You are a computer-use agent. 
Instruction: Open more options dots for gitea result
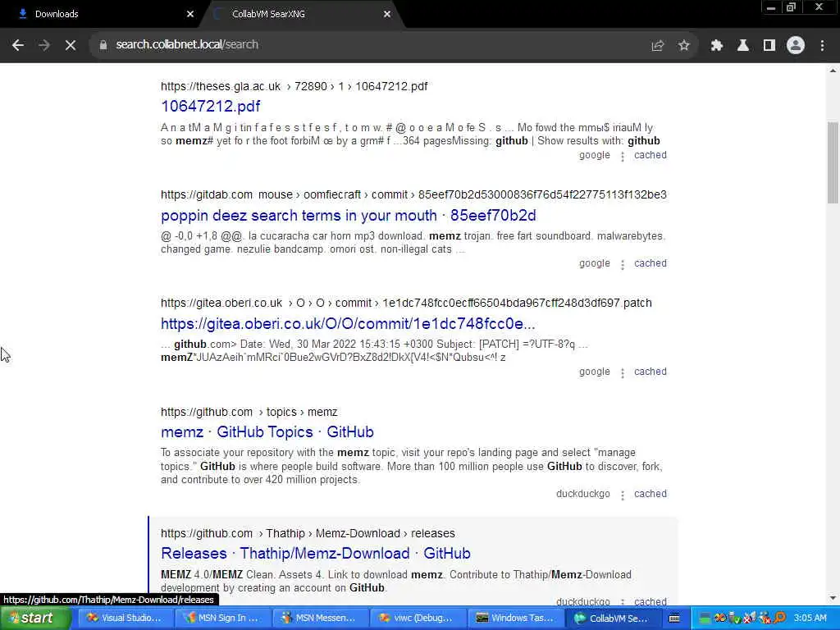pyautogui.click(x=623, y=373)
